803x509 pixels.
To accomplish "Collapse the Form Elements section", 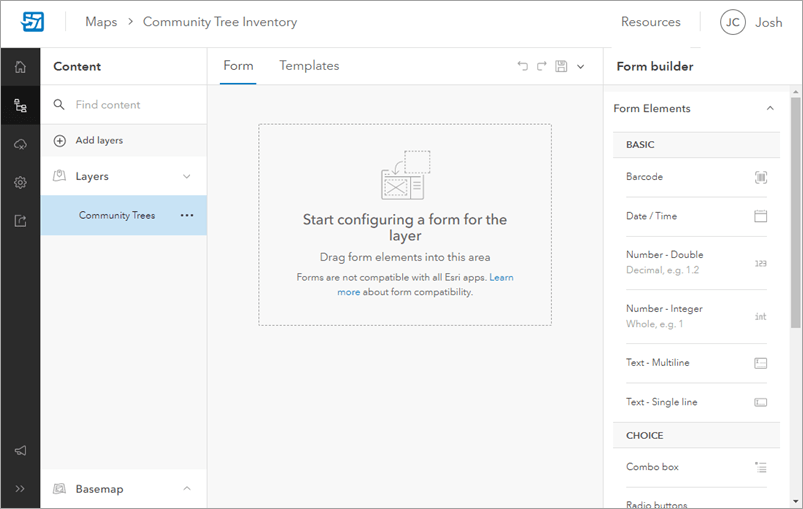I will click(x=769, y=109).
